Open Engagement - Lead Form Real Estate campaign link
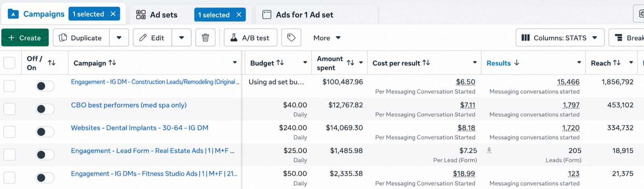This screenshot has width=644, height=189. pos(153,151)
